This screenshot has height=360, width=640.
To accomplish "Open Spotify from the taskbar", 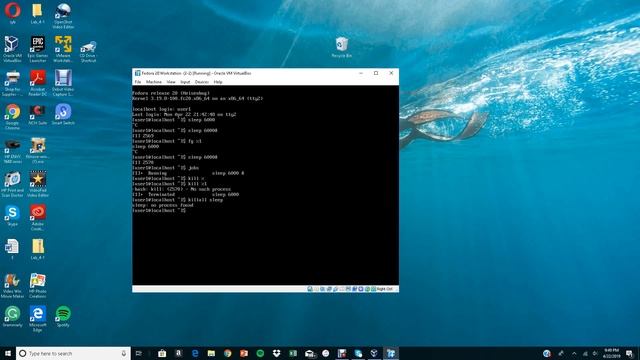I will (260, 353).
